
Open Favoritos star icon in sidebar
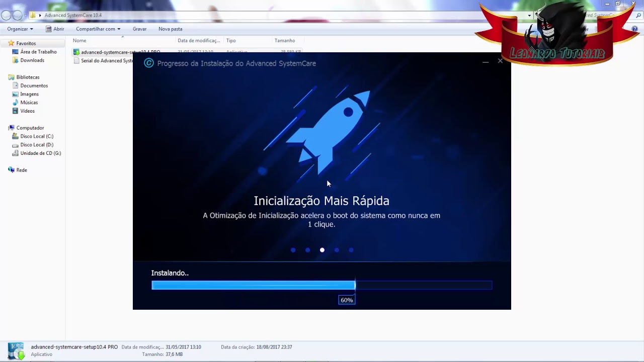[11, 43]
